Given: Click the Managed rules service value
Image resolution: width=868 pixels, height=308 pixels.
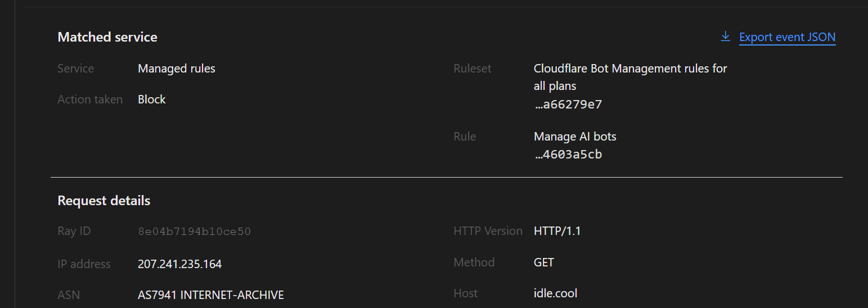Looking at the screenshot, I should 177,69.
